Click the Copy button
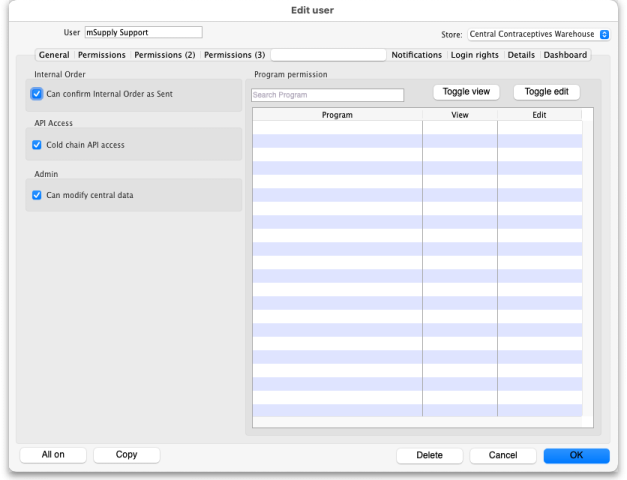 click(126, 455)
